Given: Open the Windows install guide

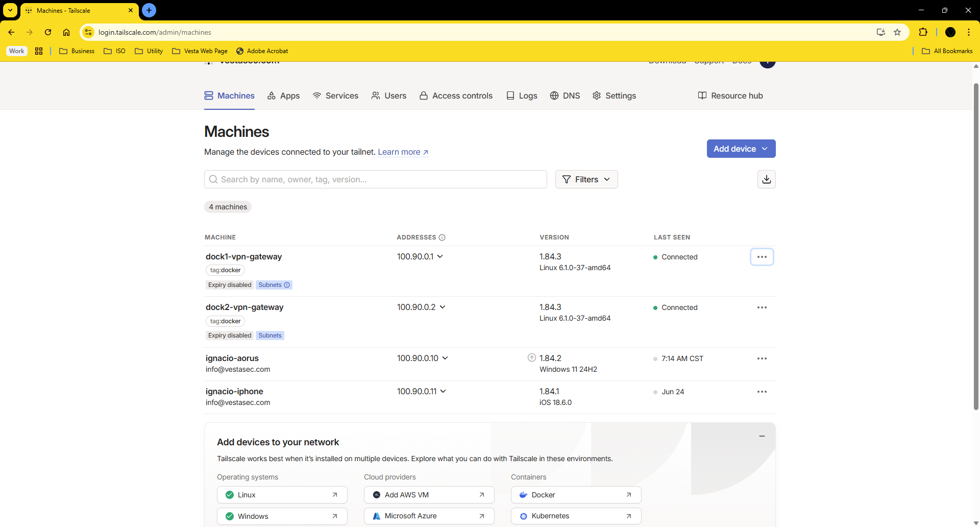Looking at the screenshot, I should (x=282, y=516).
